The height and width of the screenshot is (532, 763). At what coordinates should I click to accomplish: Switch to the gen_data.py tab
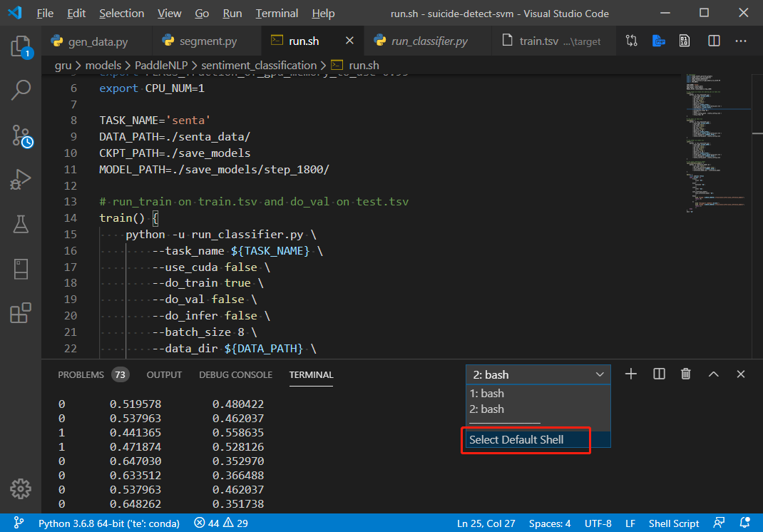coord(97,41)
